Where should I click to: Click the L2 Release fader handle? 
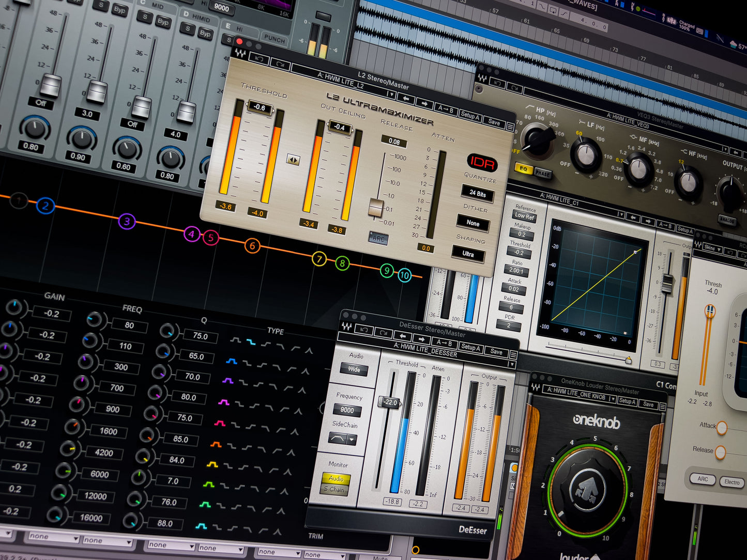[x=376, y=208]
